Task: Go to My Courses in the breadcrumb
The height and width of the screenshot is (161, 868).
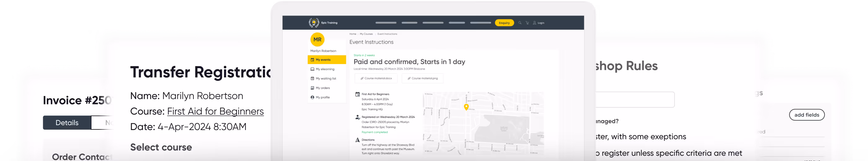Action: [x=366, y=34]
